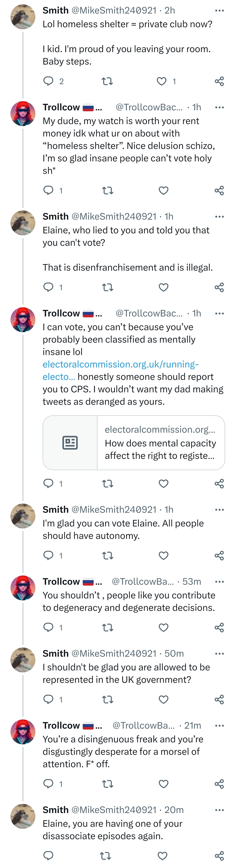The width and height of the screenshot is (232, 868).
Task: Share Trollcow's tweet with the electoral commission link
Action: point(219,484)
